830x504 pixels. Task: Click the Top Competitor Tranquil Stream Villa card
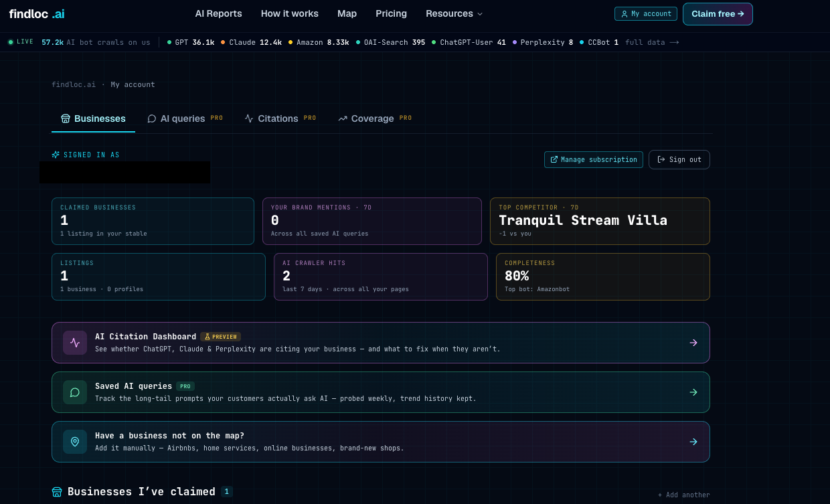click(600, 221)
